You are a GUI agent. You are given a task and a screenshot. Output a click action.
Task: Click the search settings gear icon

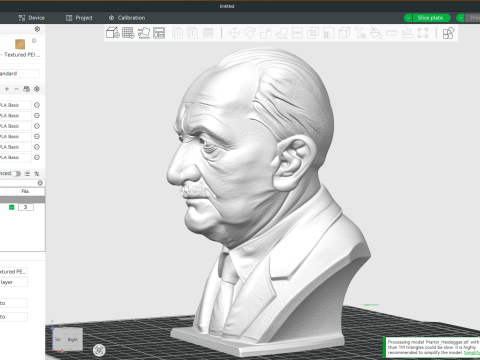point(40,183)
